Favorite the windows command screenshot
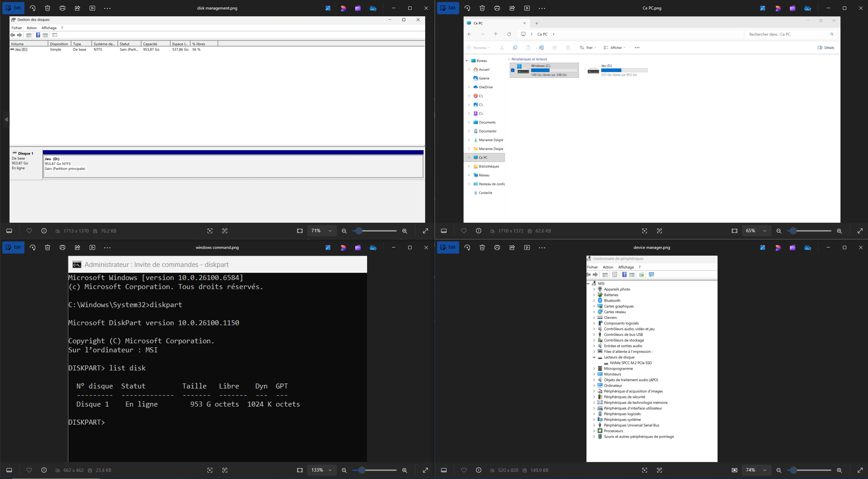Screen dimensions: 868x479 pos(29,470)
